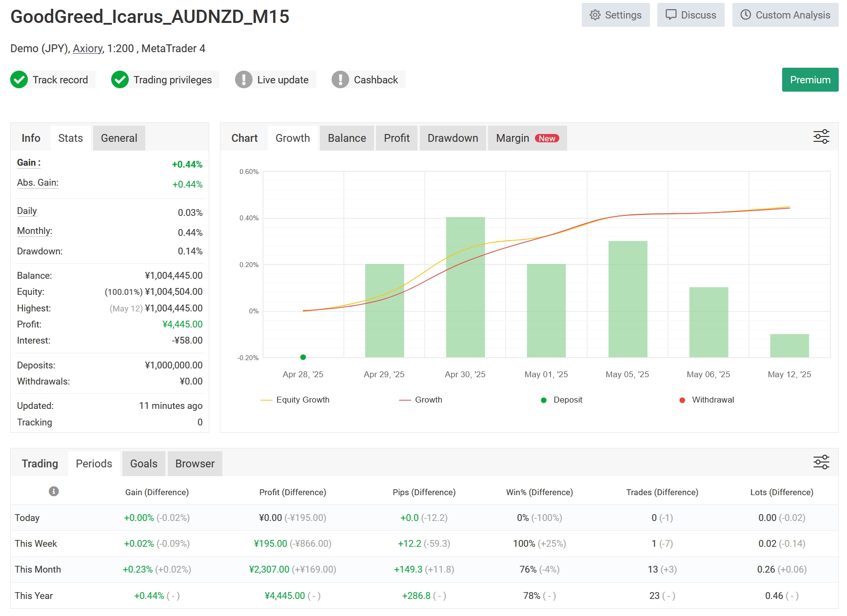Switch to the Balance chart tab
The height and width of the screenshot is (616, 847).
(x=347, y=138)
